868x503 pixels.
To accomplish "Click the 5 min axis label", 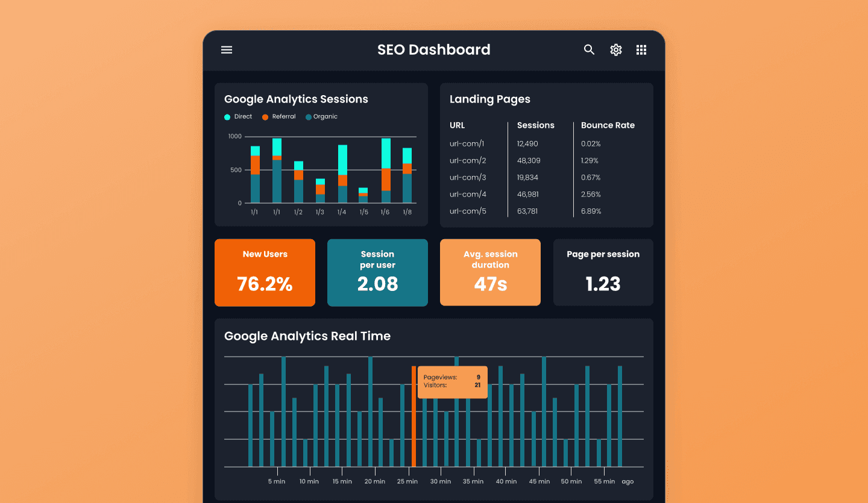I will [x=277, y=481].
